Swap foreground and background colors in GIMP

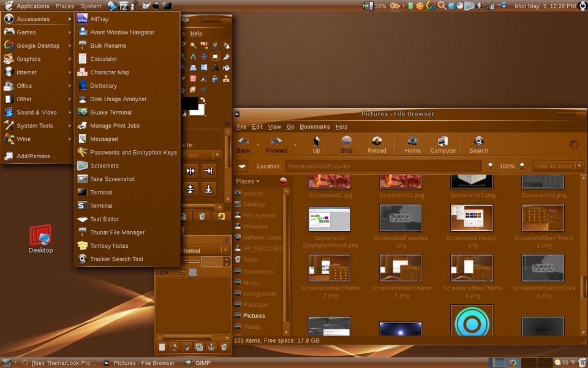203,100
